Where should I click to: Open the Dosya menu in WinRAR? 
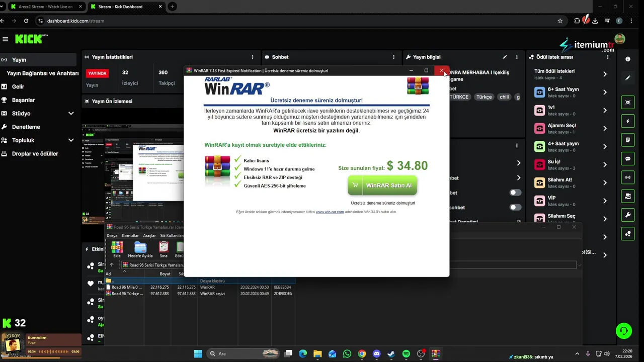click(x=112, y=235)
